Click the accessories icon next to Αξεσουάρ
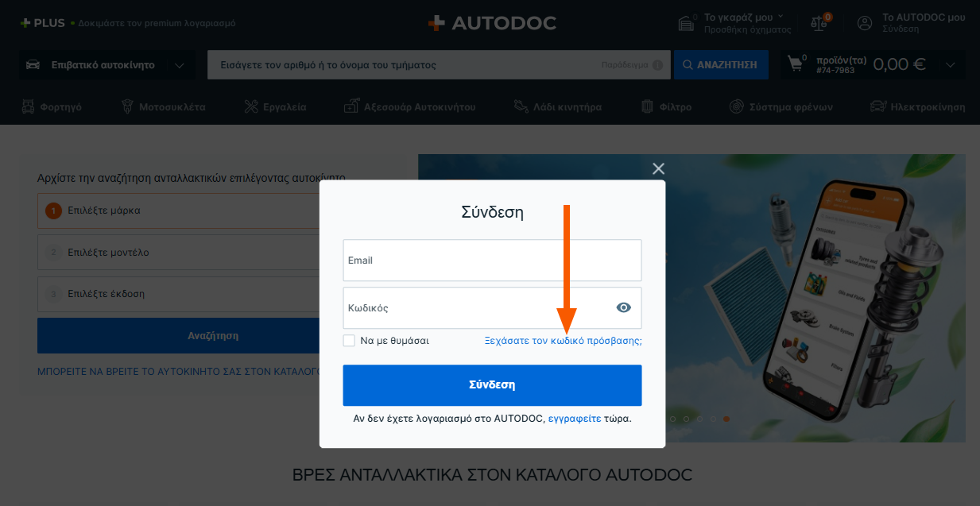Viewport: 980px width, 506px height. point(351,106)
